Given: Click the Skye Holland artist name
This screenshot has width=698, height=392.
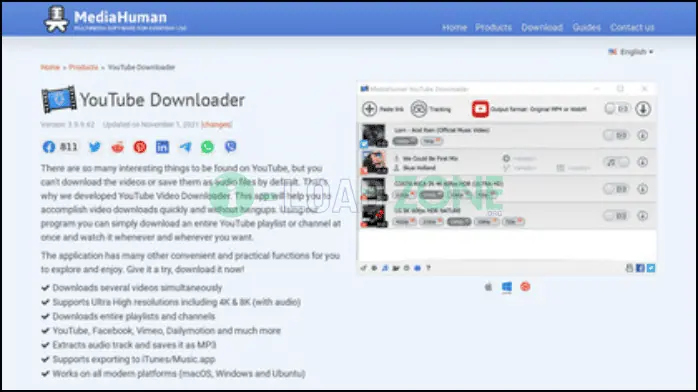Looking at the screenshot, I should pyautogui.click(x=419, y=168).
